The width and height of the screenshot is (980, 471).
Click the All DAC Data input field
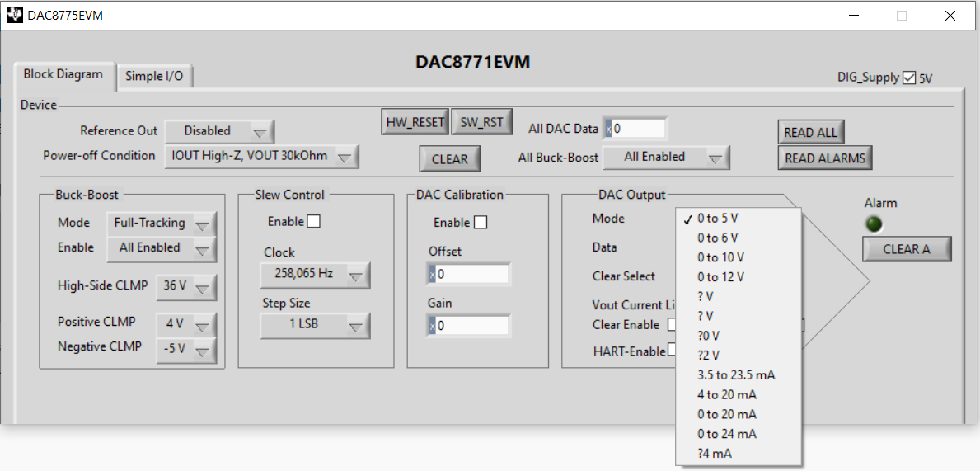click(x=635, y=129)
